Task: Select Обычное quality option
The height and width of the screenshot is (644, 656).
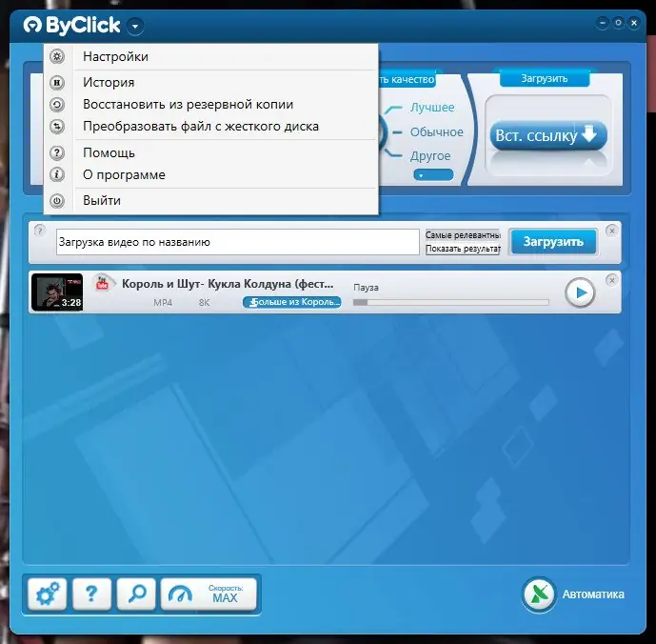Action: [x=436, y=131]
